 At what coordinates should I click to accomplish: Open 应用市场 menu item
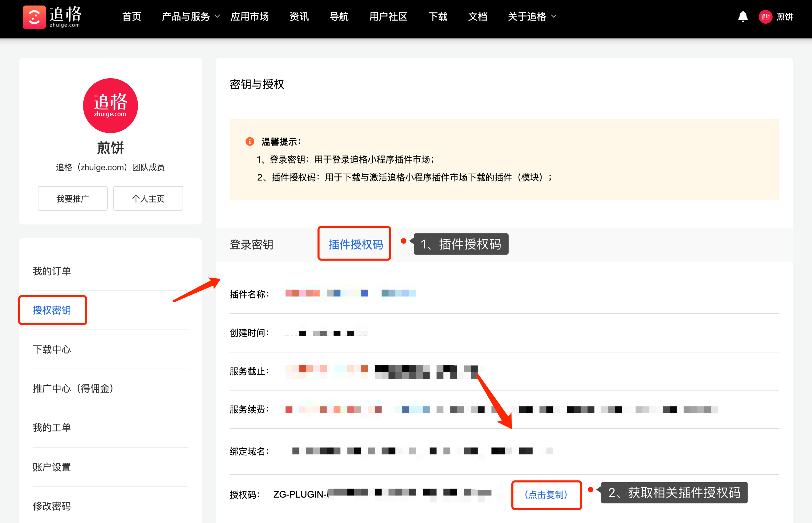point(250,16)
